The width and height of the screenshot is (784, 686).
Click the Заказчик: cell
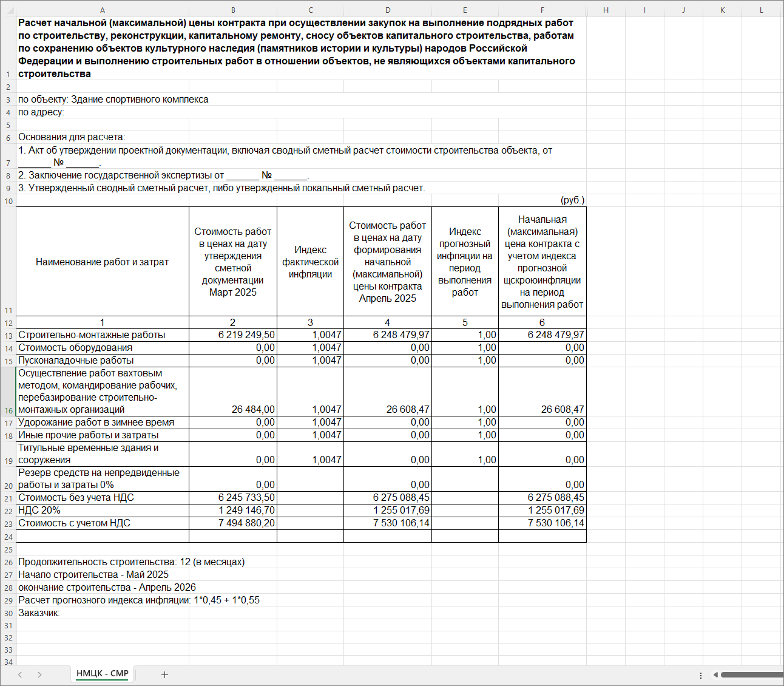pyautogui.click(x=102, y=613)
